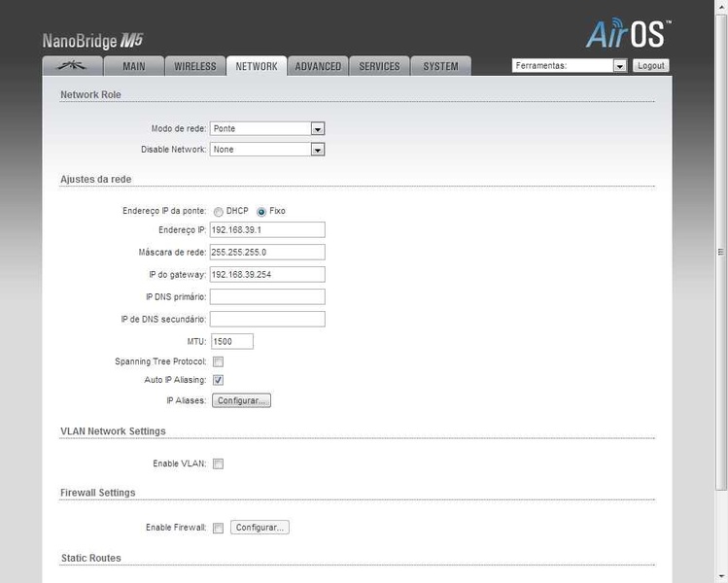
Task: Expand the Disable Network dropdown
Action: pyautogui.click(x=267, y=150)
